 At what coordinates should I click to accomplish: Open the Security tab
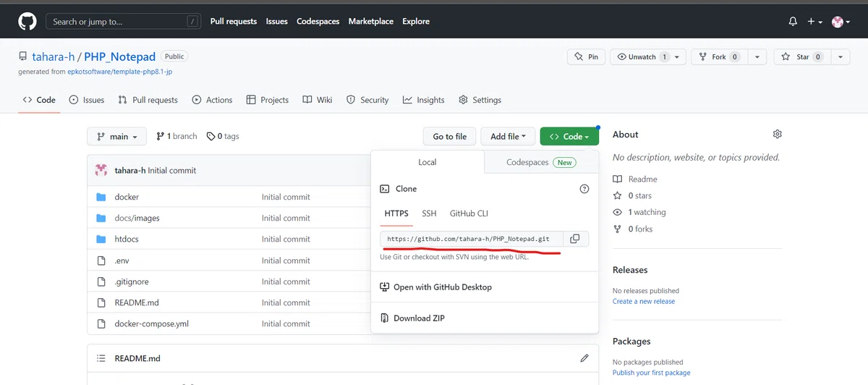tap(367, 100)
